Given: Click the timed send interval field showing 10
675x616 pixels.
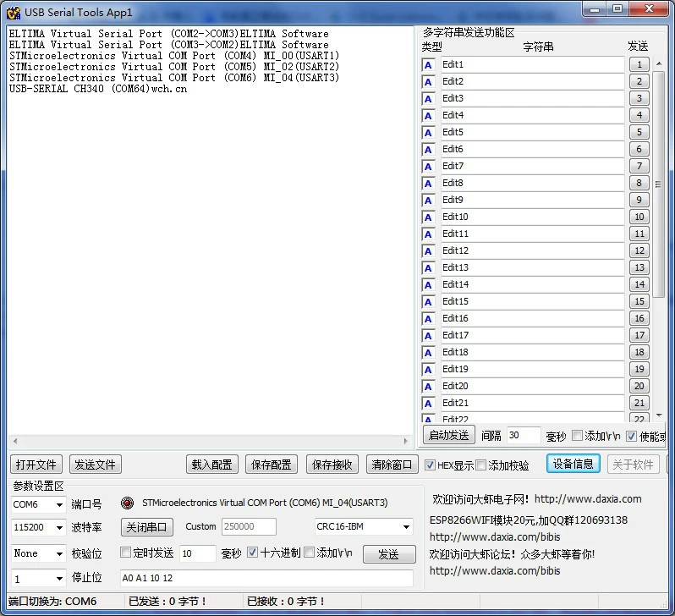Looking at the screenshot, I should (x=198, y=553).
